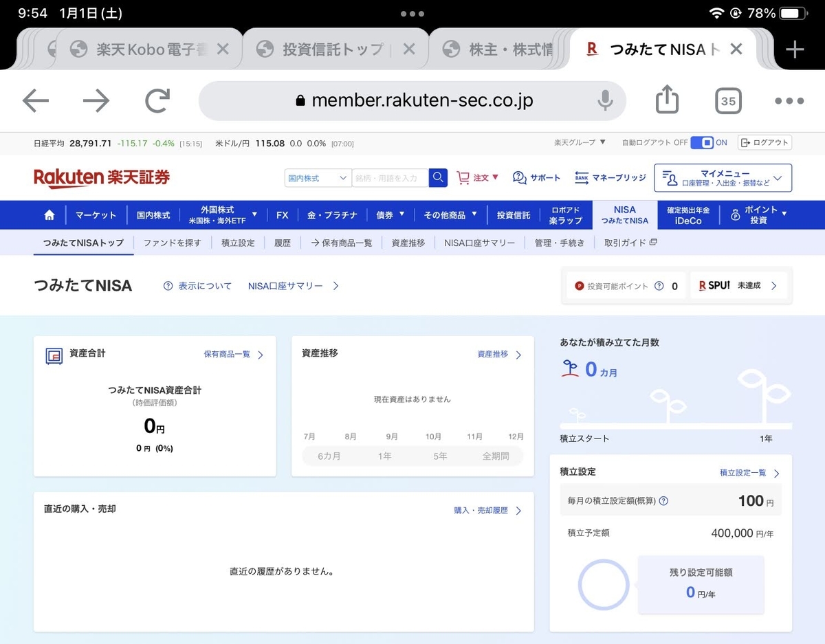Open the ロボアド 楽ラップ nav item

[x=566, y=215]
